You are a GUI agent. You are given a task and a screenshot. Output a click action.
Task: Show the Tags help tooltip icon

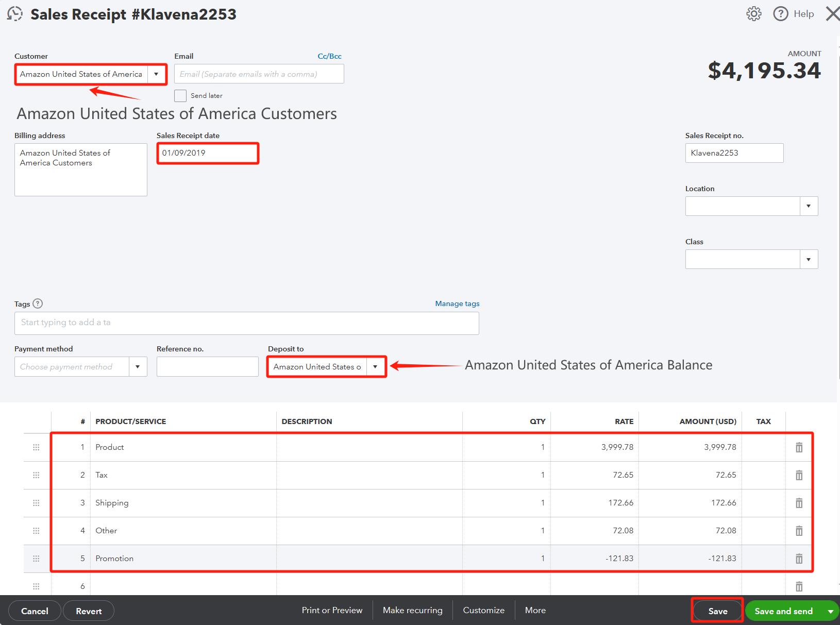coord(38,303)
